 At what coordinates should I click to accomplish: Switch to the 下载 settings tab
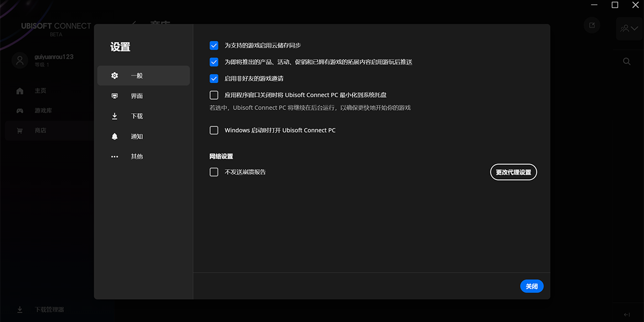[x=143, y=116]
